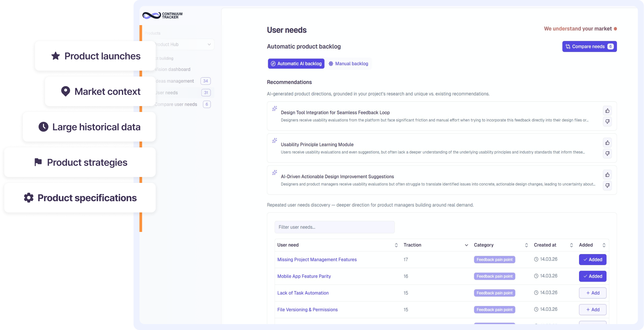
Task: Click the Compare needs button
Action: [589, 46]
